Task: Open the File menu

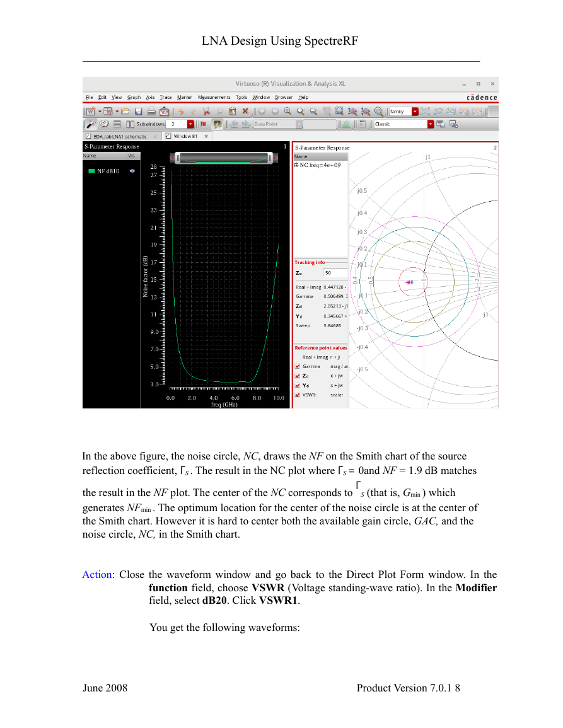Action: tap(89, 98)
